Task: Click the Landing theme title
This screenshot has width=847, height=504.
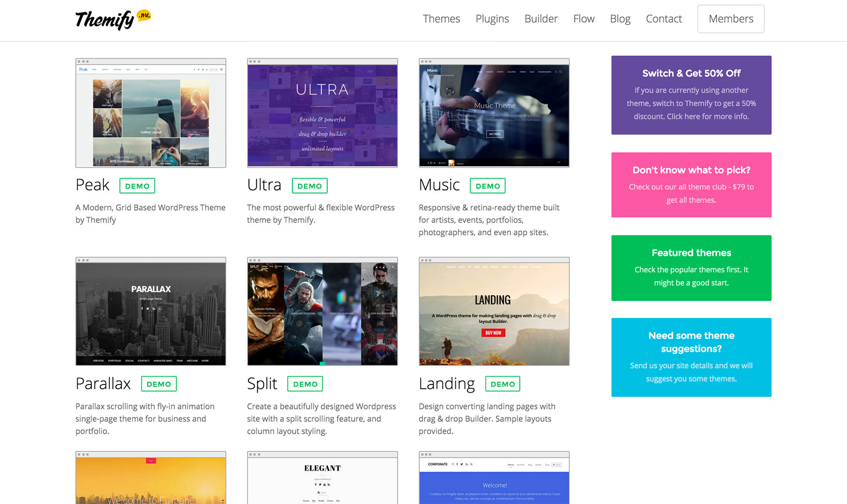Action: coord(447,384)
